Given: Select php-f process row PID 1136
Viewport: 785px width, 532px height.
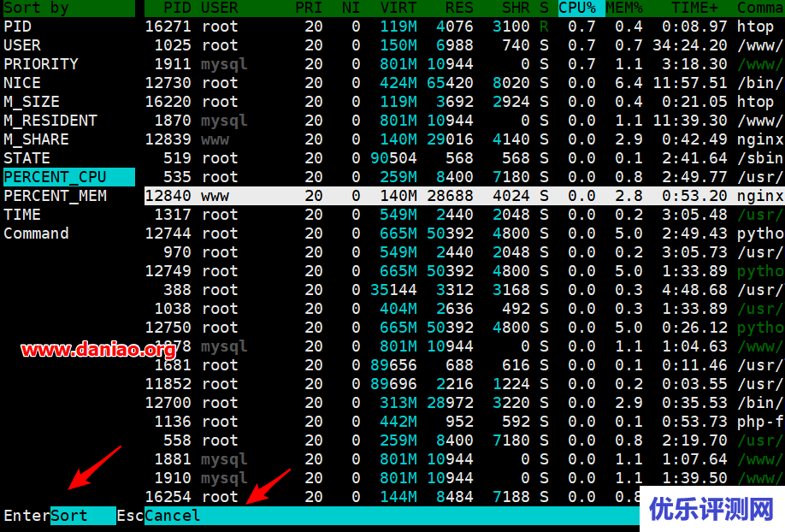Looking at the screenshot, I should 464,422.
